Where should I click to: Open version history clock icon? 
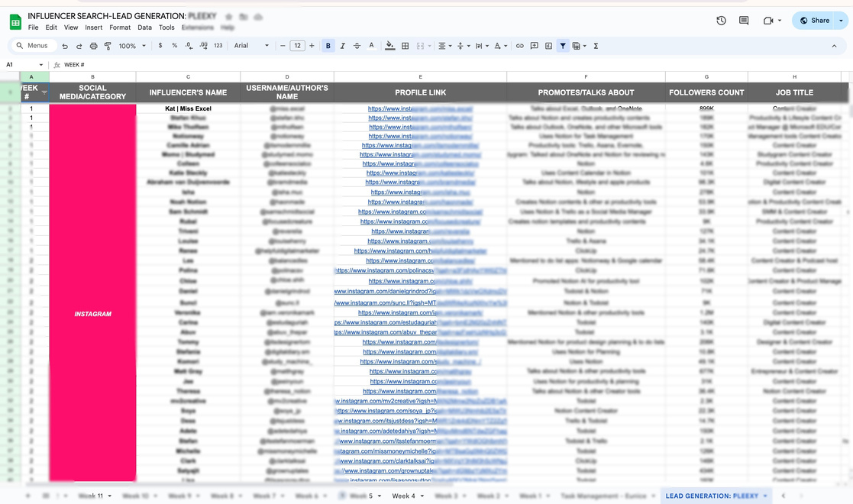[x=722, y=21]
